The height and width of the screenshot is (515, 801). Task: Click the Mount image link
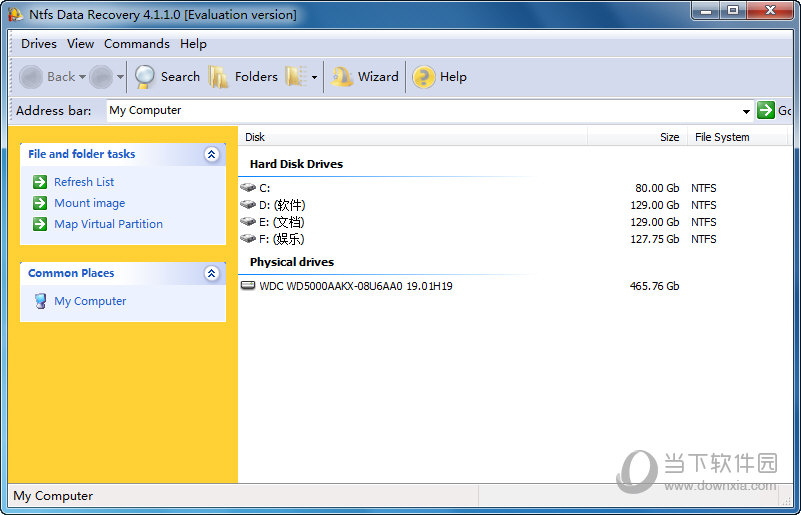click(89, 203)
